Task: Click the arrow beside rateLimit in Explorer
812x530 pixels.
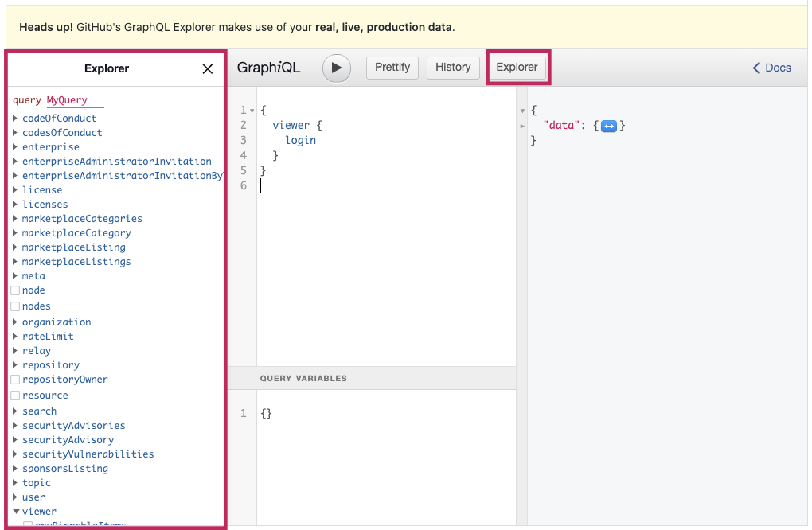Action: click(14, 336)
